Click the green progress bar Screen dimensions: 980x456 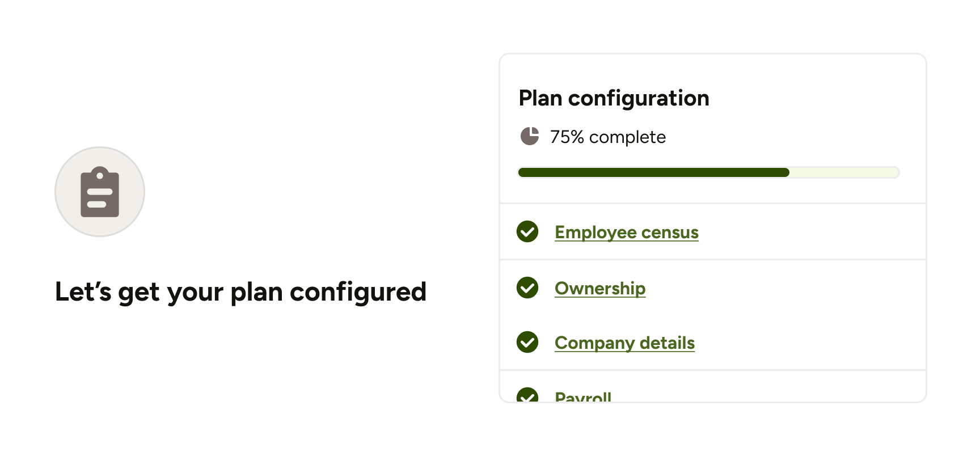652,172
